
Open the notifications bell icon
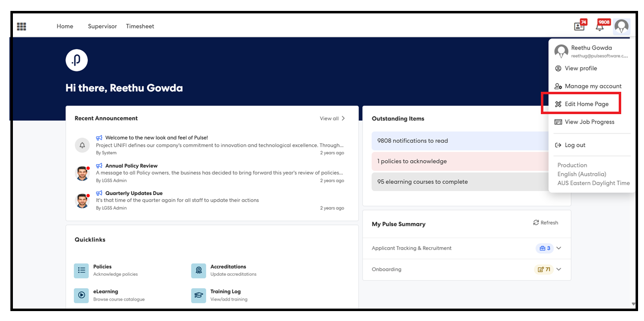tap(600, 27)
